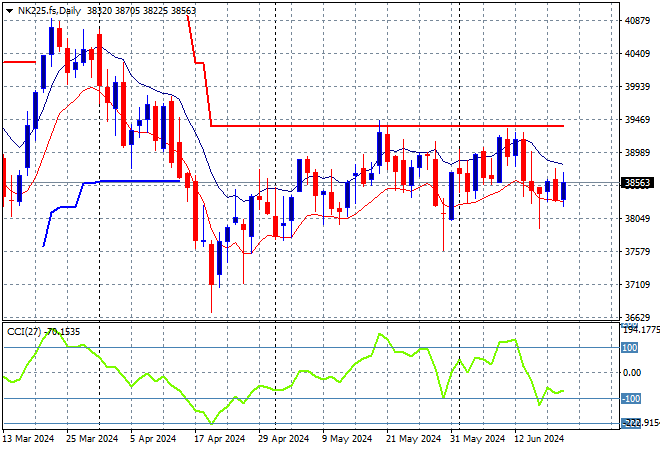Image resolution: width=660 pixels, height=450 pixels.
Task: Click the CCI 100 level label
Action: 630,348
